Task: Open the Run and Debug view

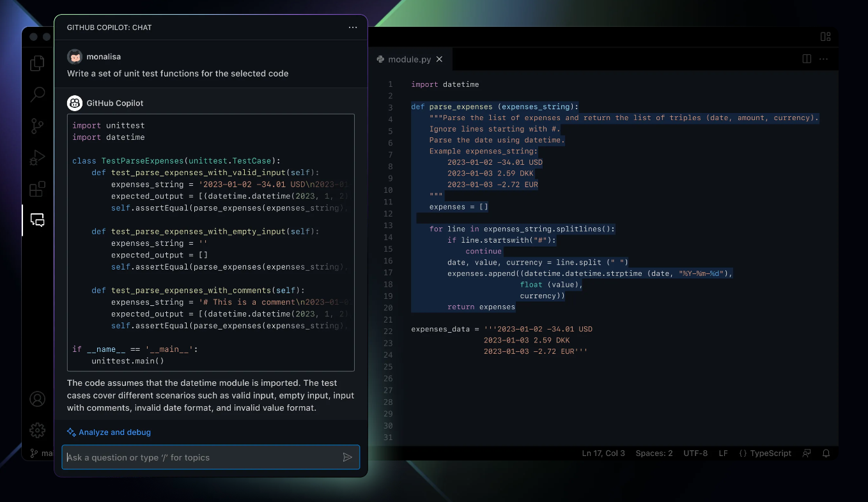Action: click(x=38, y=157)
